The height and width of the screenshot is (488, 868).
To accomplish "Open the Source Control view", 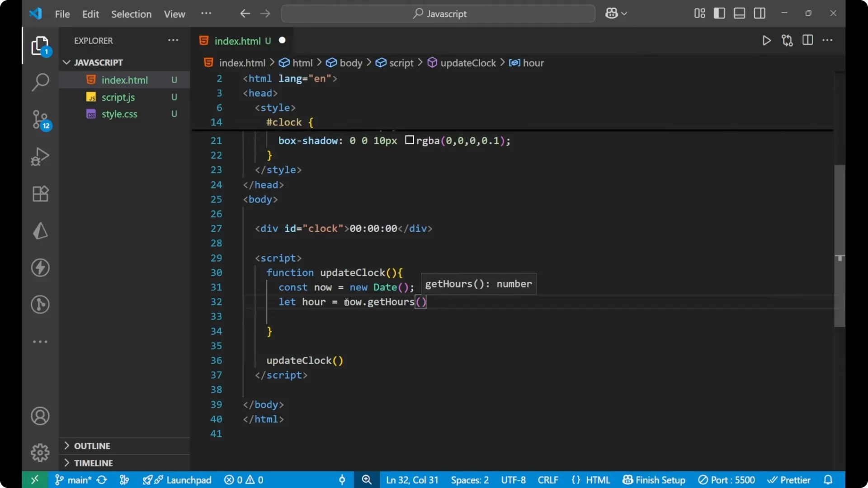I will coord(40,120).
